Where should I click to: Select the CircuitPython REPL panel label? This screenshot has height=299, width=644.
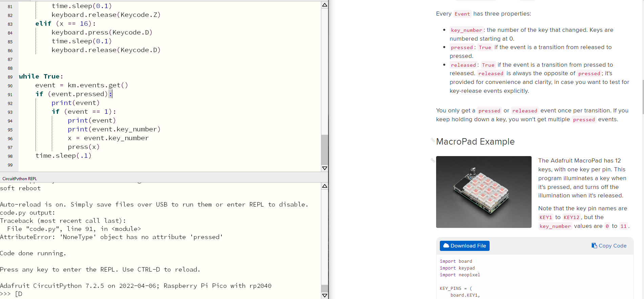coord(20,178)
